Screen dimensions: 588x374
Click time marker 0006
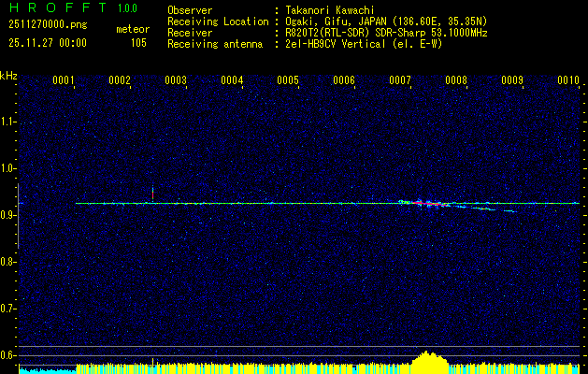coord(344,80)
